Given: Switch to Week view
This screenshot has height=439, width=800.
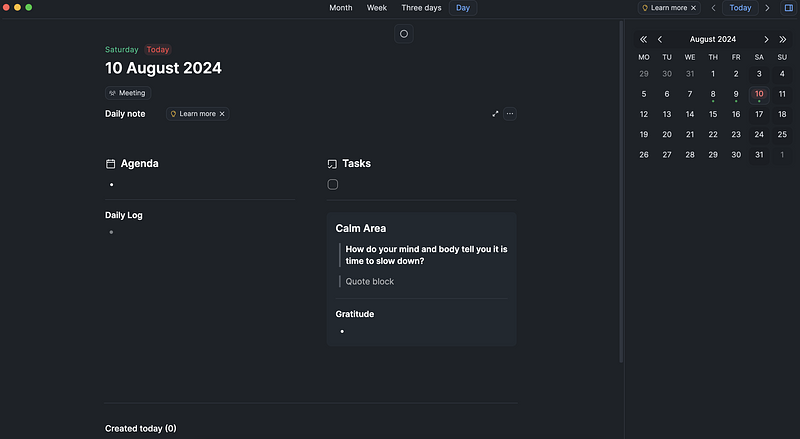Looking at the screenshot, I should point(377,8).
